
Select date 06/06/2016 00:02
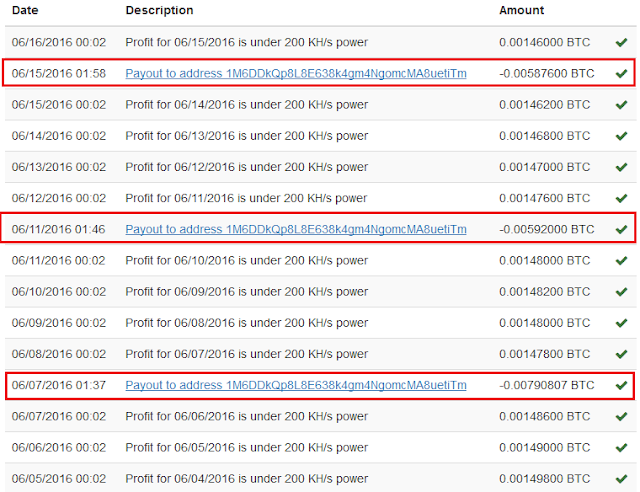tap(59, 447)
